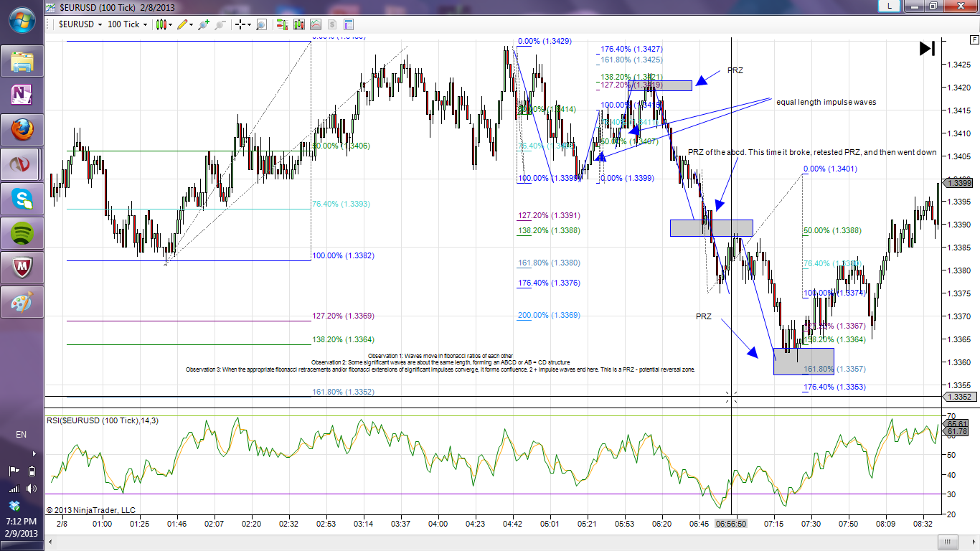Screen dimensions: 980x551
Task: Select the pencil drawing tools icon
Action: pyautogui.click(x=184, y=24)
